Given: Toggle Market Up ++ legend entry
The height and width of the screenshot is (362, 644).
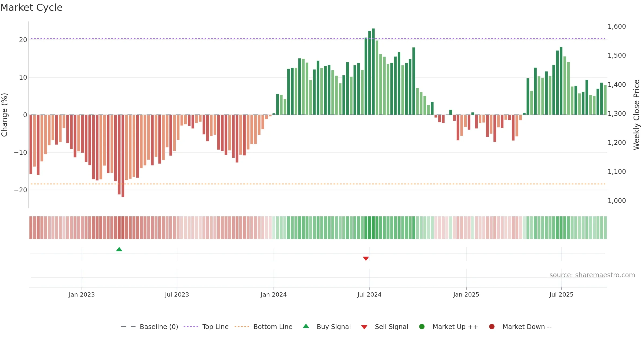Looking at the screenshot, I should (x=449, y=327).
